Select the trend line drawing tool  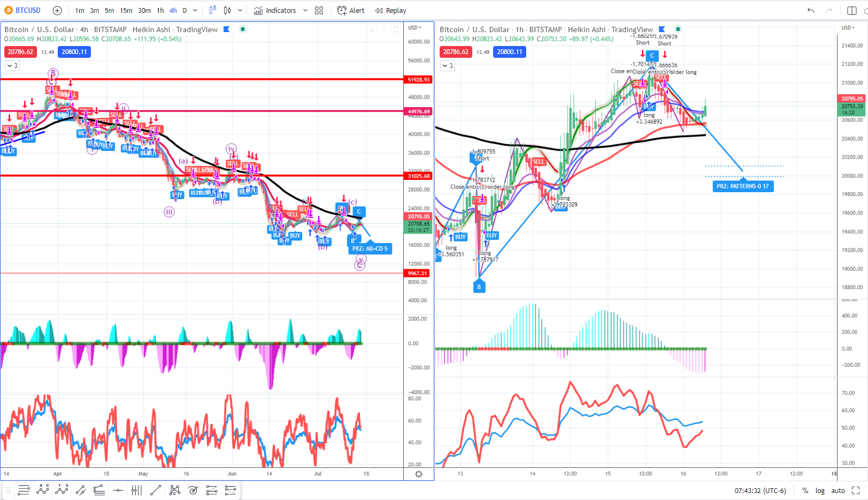point(156,490)
